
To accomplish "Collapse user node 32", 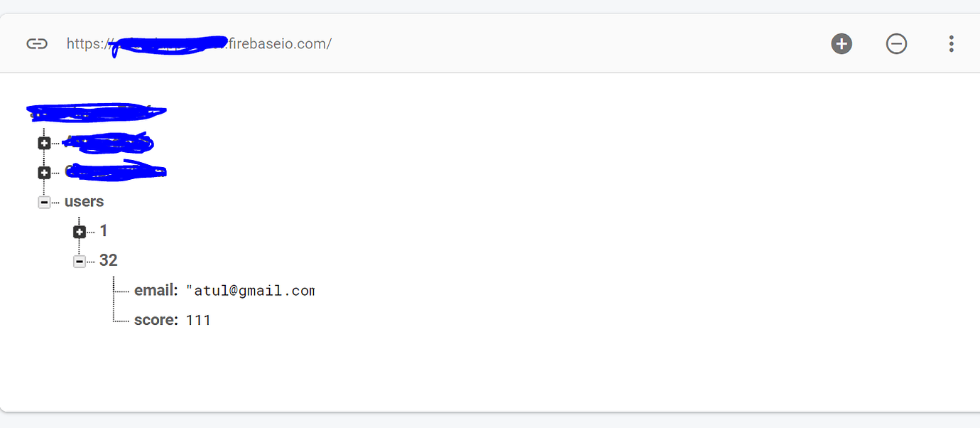I will [80, 262].
